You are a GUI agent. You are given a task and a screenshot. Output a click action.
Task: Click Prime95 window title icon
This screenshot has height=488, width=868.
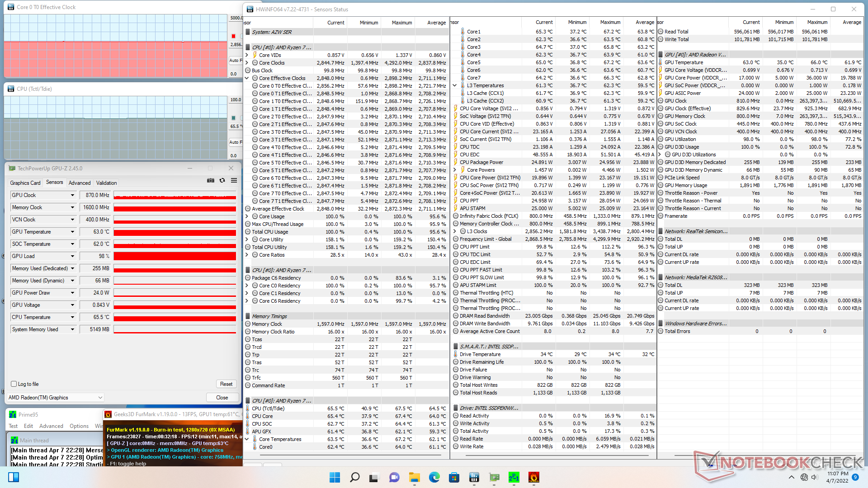(12, 415)
